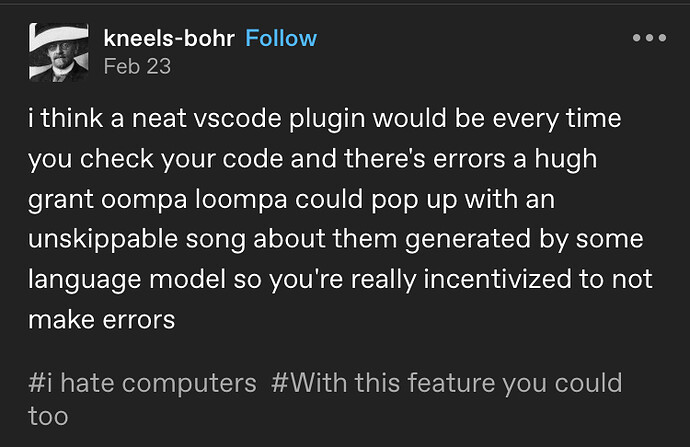Viewport: 690px width, 447px height.
Task: Click the word "incentivized" in the post
Action: [x=497, y=280]
